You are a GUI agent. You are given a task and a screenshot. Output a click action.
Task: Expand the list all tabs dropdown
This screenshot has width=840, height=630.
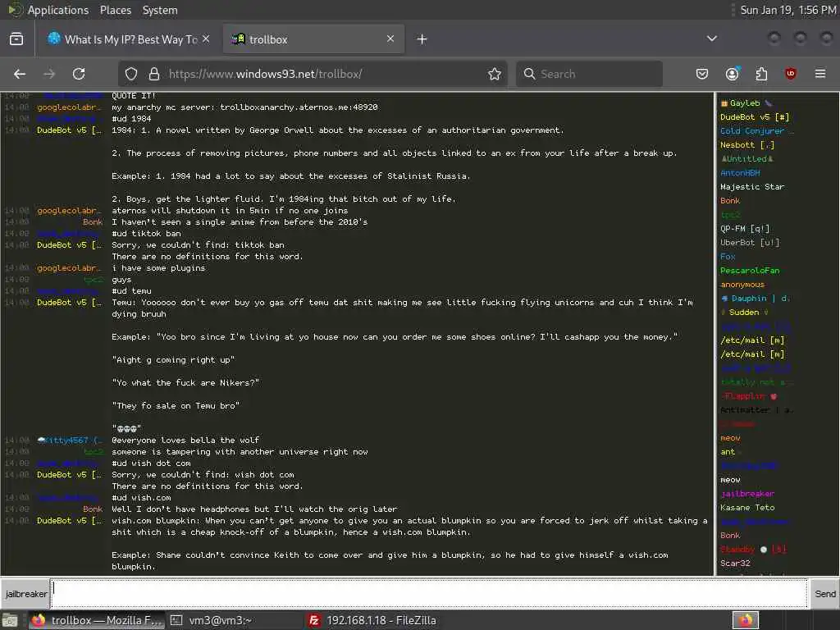[711, 39]
